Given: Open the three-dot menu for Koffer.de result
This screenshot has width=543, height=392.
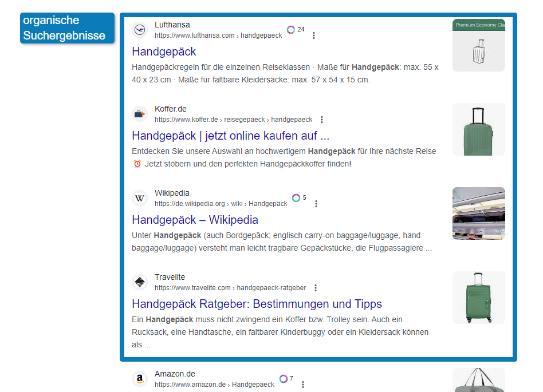Looking at the screenshot, I should point(322,120).
